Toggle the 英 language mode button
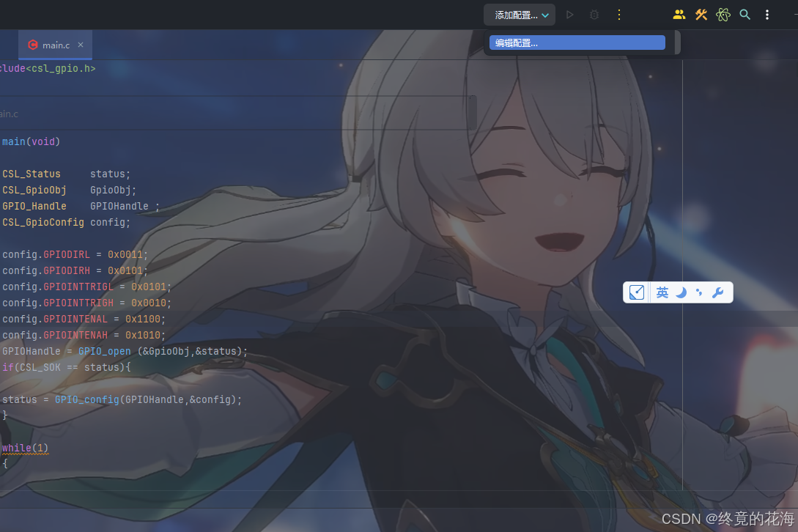Image resolution: width=798 pixels, height=532 pixels. pos(662,292)
